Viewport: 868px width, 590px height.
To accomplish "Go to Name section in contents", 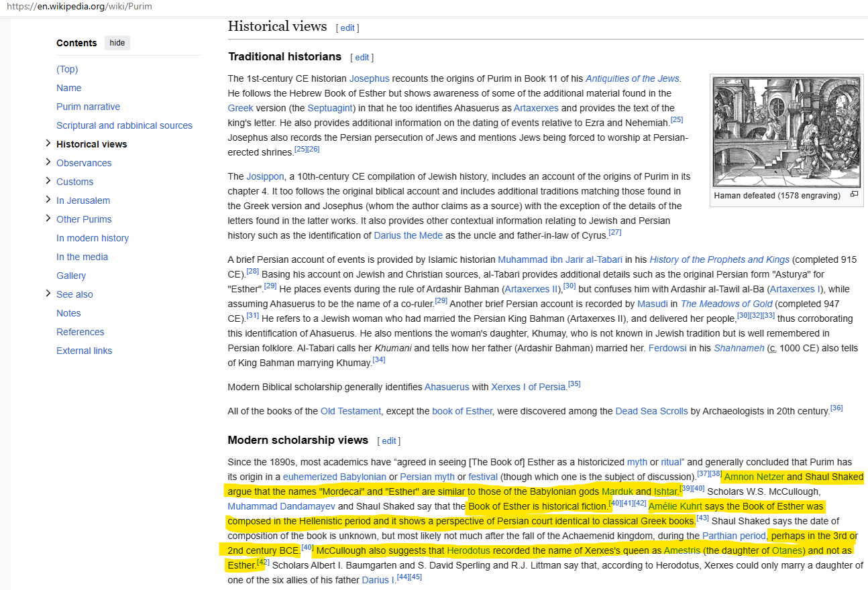I will click(69, 88).
